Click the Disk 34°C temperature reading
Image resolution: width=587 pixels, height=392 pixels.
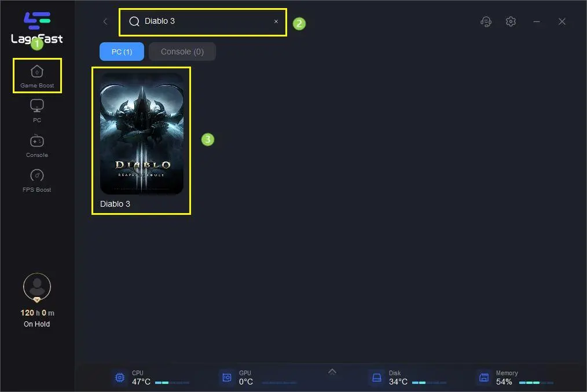(398, 382)
